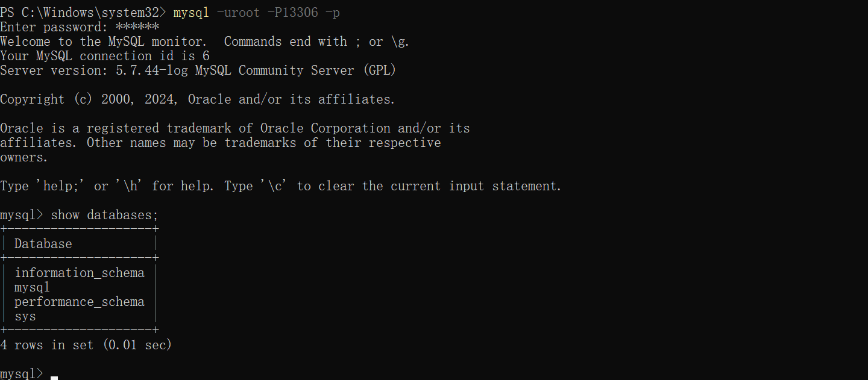Screen dimensions: 868x380
Task: Select the mysql row in the database table
Action: click(x=33, y=287)
